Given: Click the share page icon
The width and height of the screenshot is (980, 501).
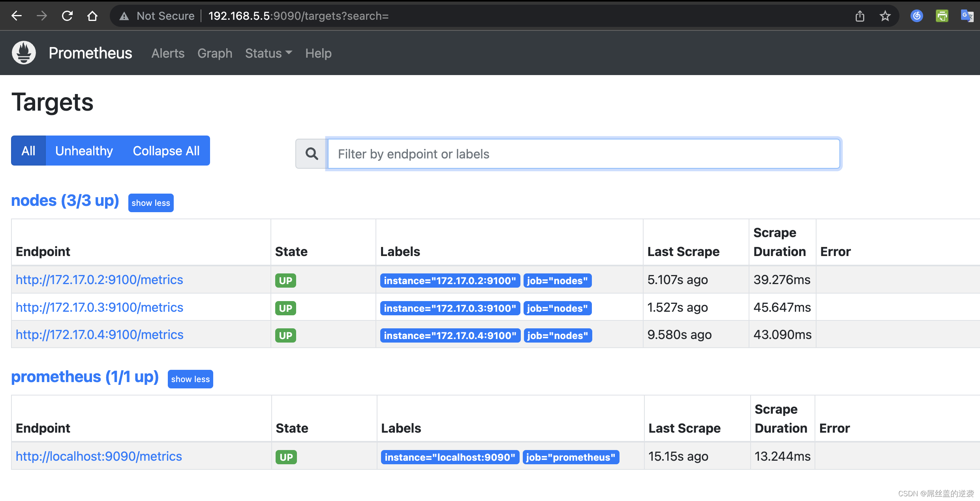Looking at the screenshot, I should click(860, 16).
